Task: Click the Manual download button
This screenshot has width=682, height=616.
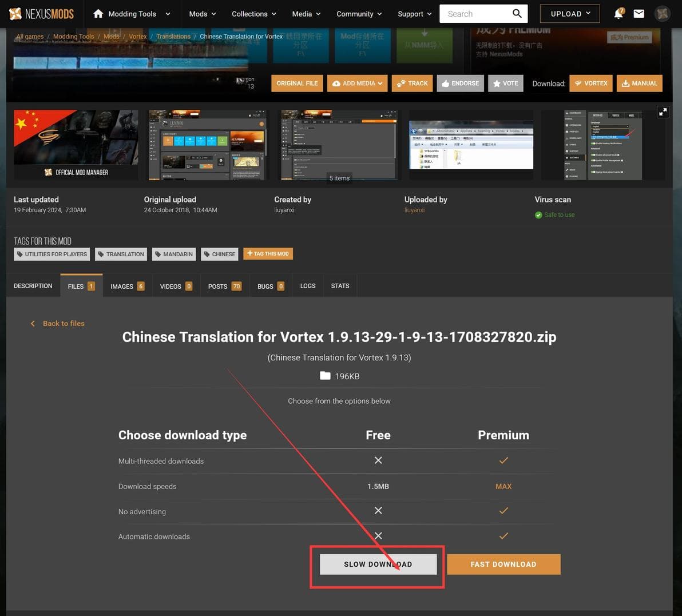Action: 640,83
